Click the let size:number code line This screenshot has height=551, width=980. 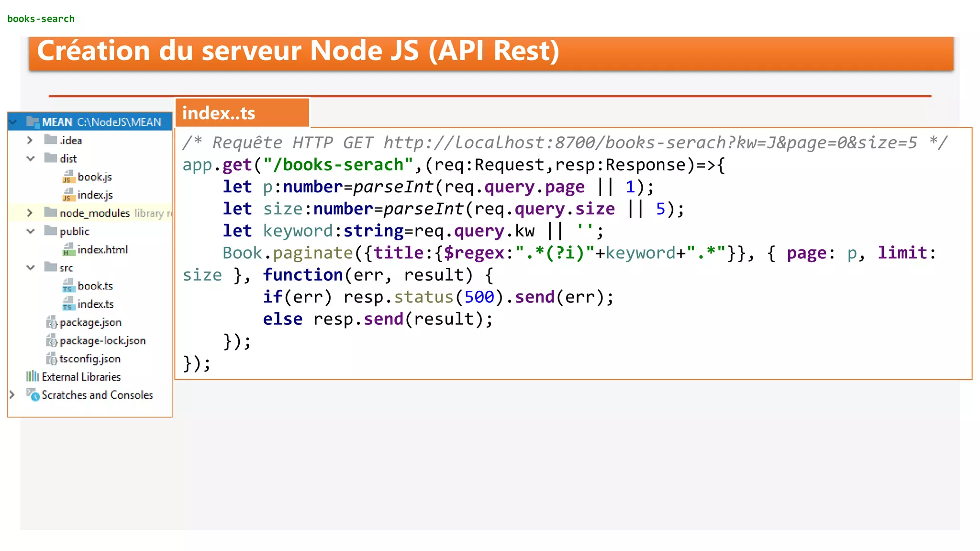pos(454,209)
